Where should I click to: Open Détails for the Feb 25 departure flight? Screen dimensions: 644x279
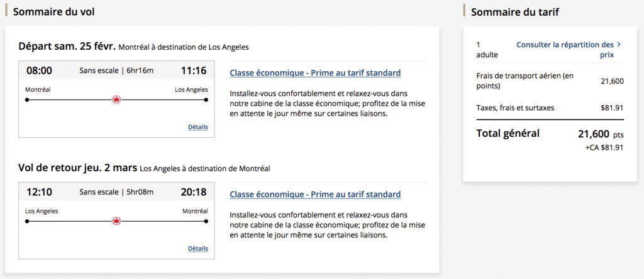[197, 127]
